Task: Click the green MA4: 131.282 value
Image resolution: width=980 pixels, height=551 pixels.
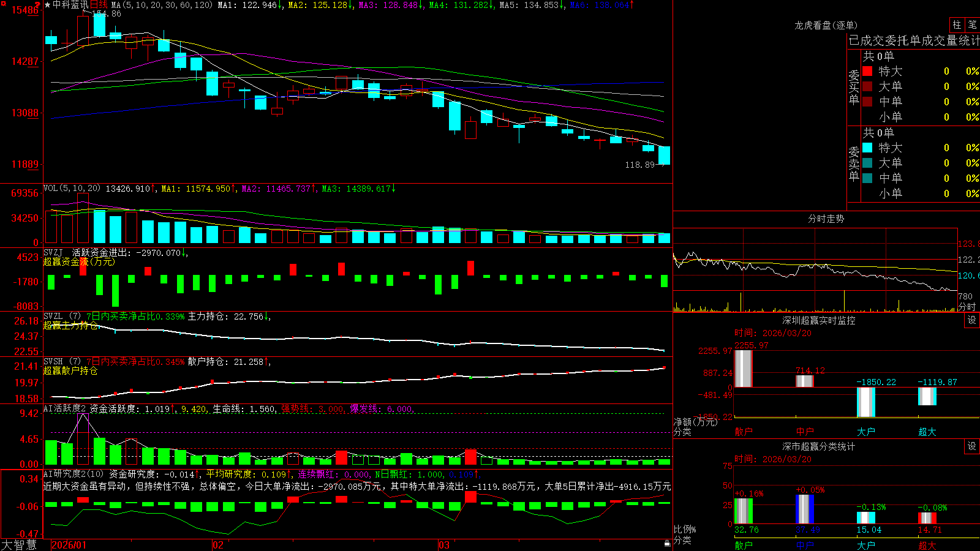Action: [461, 5]
